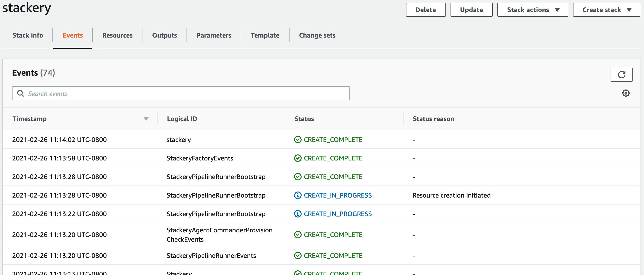The width and height of the screenshot is (644, 275).
Task: Click the Update button
Action: [x=471, y=10]
